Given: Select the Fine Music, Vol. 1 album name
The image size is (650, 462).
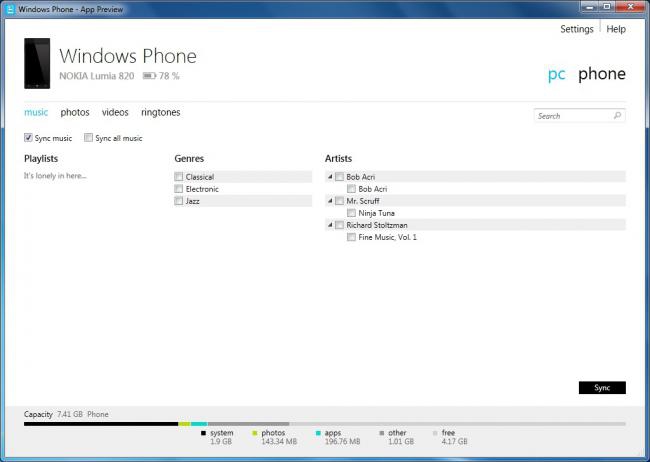Looking at the screenshot, I should pos(388,237).
